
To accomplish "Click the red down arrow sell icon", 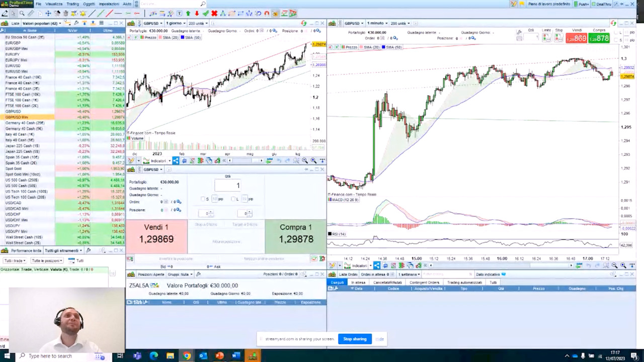I will [x=197, y=14].
